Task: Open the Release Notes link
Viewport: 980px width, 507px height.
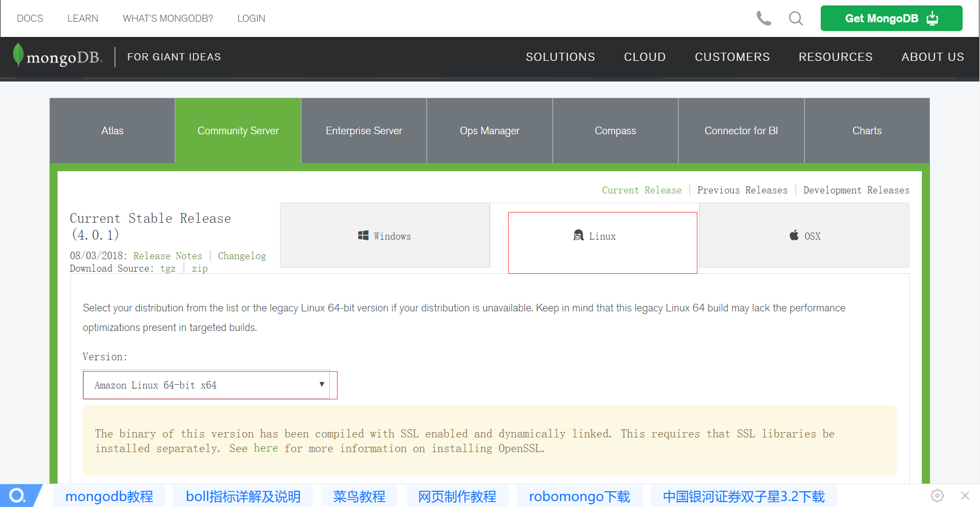Action: pyautogui.click(x=167, y=256)
